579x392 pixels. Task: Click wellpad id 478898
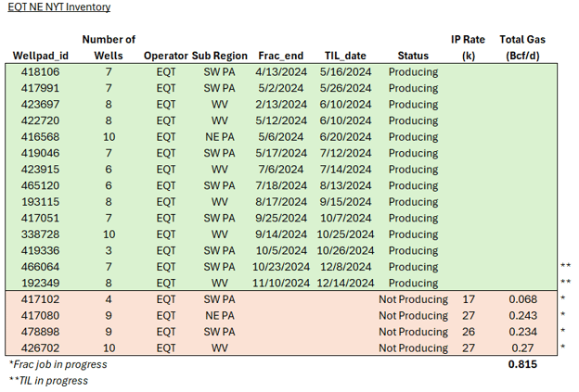[x=40, y=332]
